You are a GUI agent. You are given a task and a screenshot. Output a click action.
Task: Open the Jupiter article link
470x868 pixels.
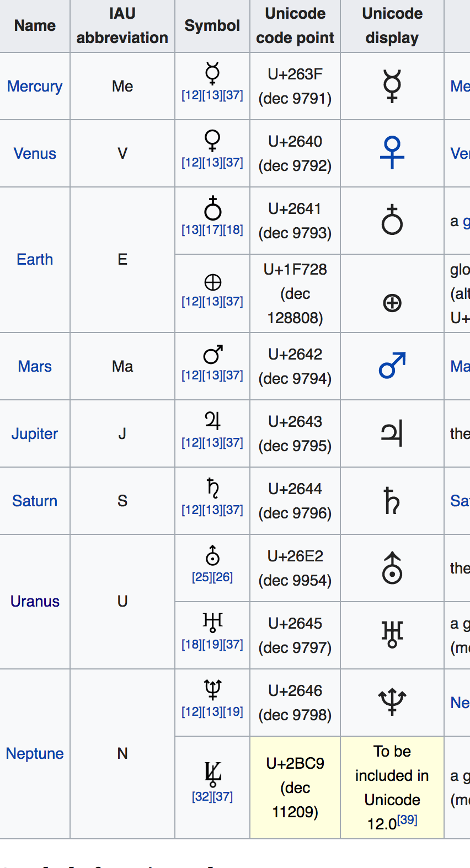pyautogui.click(x=35, y=434)
